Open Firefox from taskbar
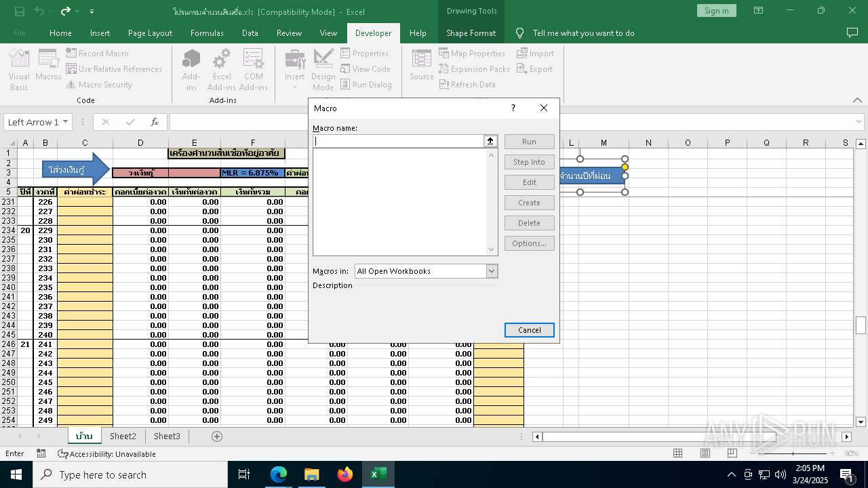The image size is (868, 488). point(344,474)
